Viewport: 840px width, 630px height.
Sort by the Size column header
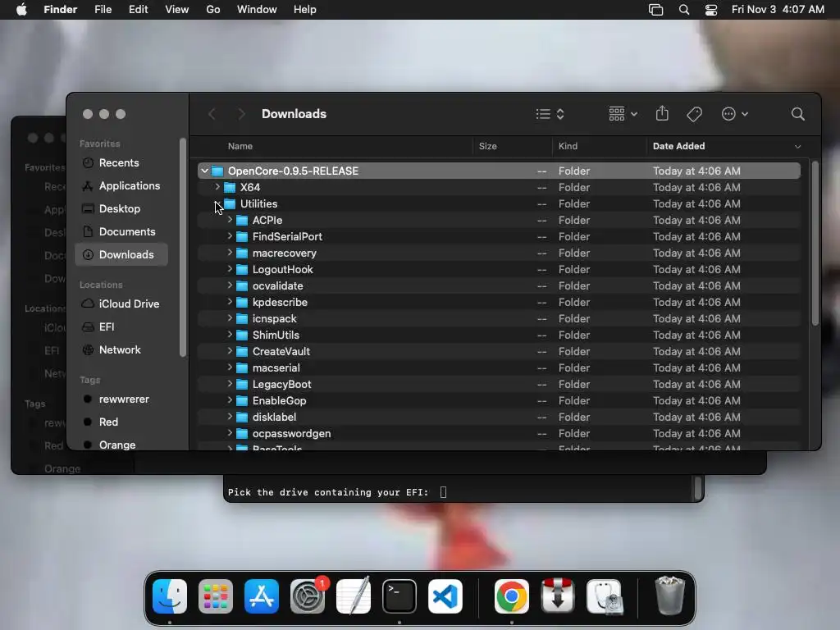coord(488,146)
